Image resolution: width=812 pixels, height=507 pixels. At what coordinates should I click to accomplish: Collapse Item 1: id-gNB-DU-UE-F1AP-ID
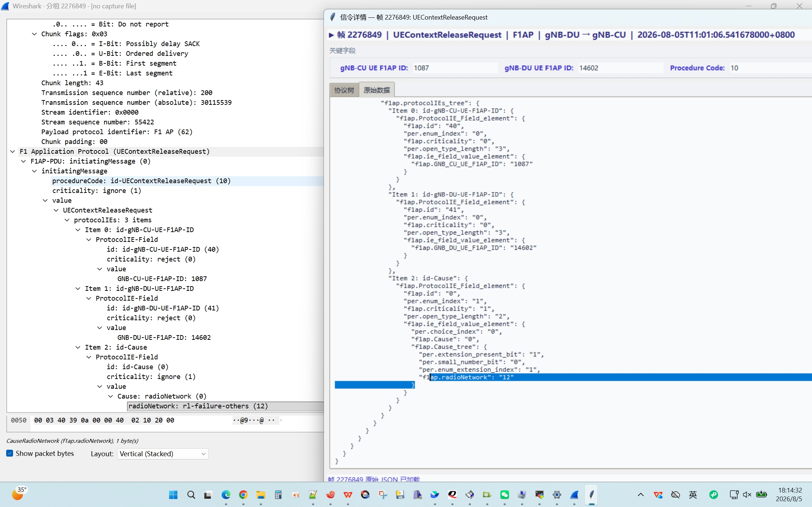tap(78, 288)
